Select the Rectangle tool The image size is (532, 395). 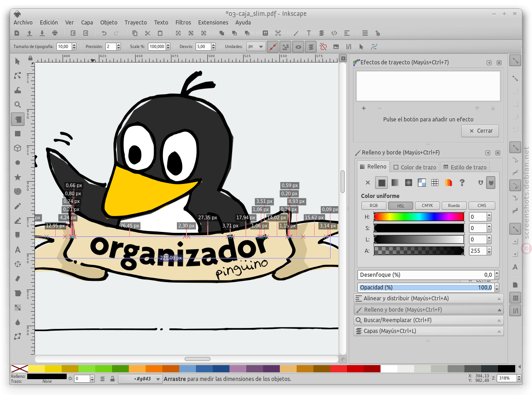pos(18,134)
